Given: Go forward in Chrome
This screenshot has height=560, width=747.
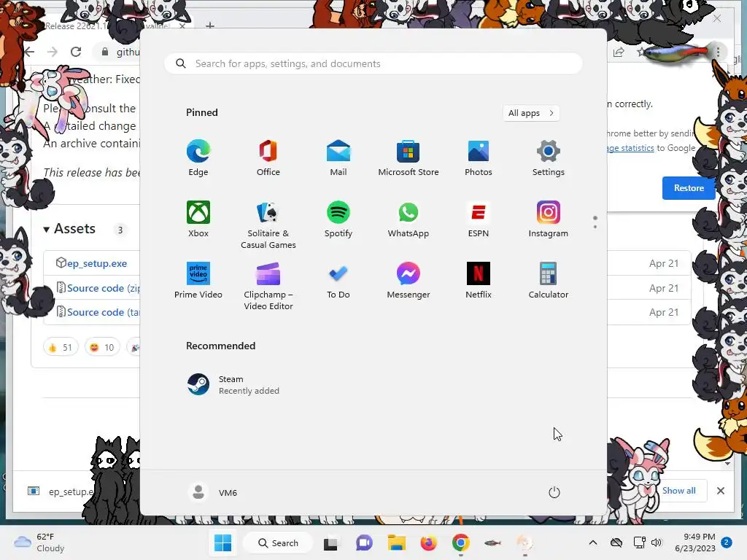Looking at the screenshot, I should click(52, 52).
